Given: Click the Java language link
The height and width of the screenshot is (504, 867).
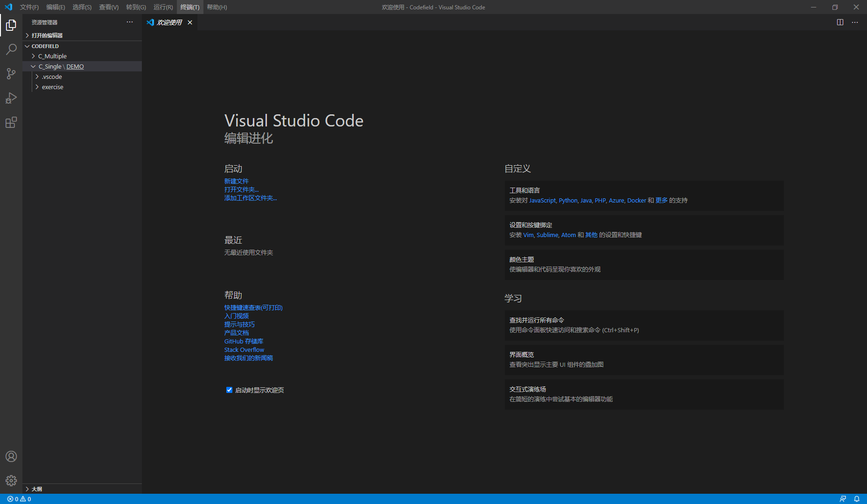Looking at the screenshot, I should pyautogui.click(x=586, y=200).
